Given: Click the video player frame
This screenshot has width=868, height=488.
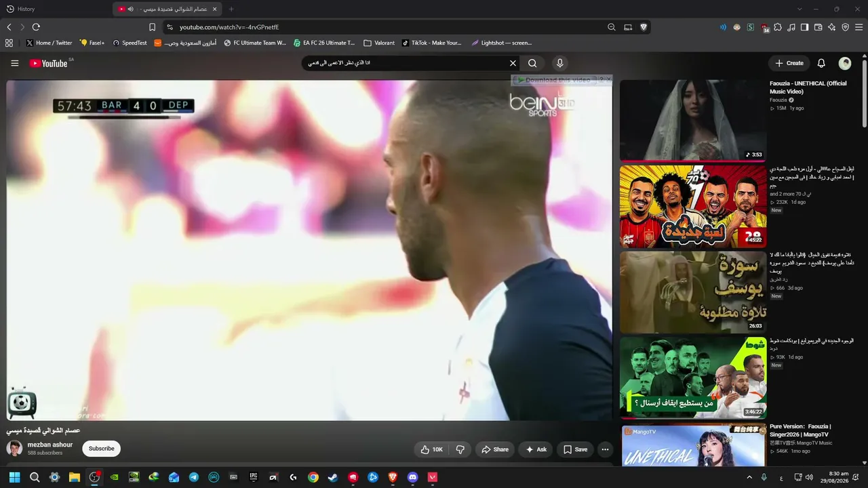Looking at the screenshot, I should (309, 250).
